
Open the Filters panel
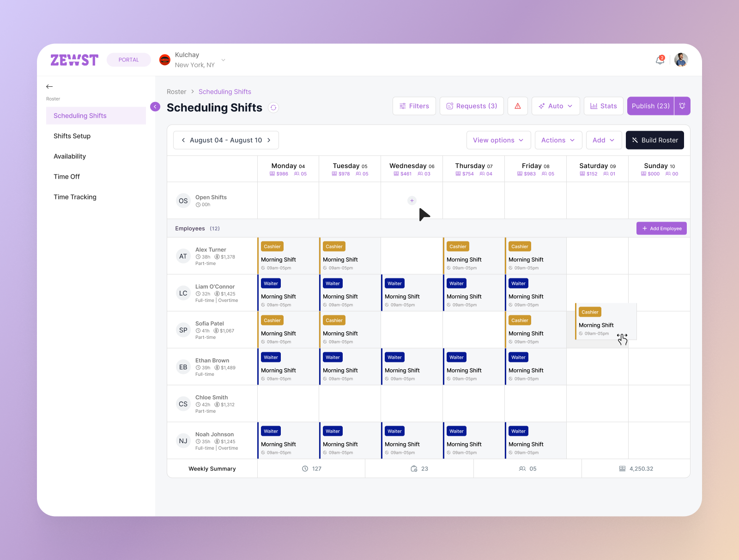pyautogui.click(x=414, y=106)
